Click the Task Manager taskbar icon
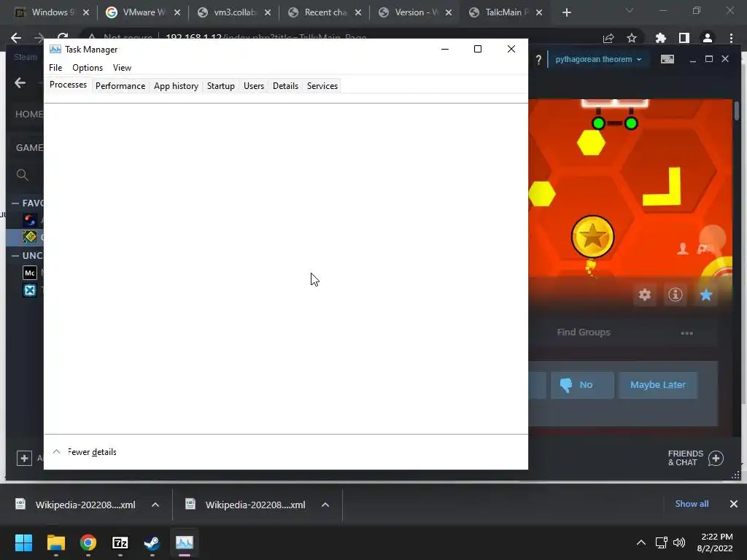This screenshot has width=747, height=560. pos(185,542)
